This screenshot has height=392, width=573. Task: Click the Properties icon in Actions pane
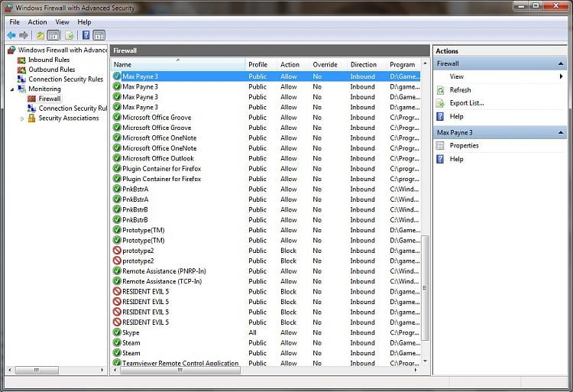[440, 145]
